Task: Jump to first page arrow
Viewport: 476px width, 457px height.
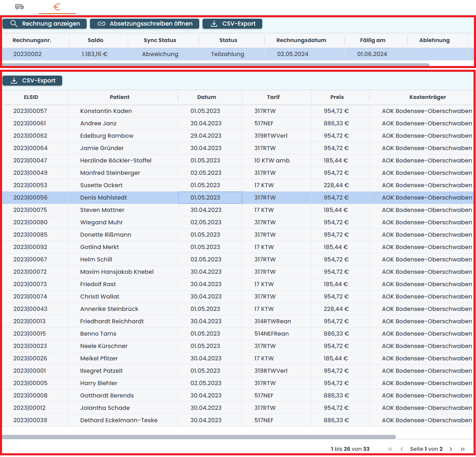Action: point(390,449)
